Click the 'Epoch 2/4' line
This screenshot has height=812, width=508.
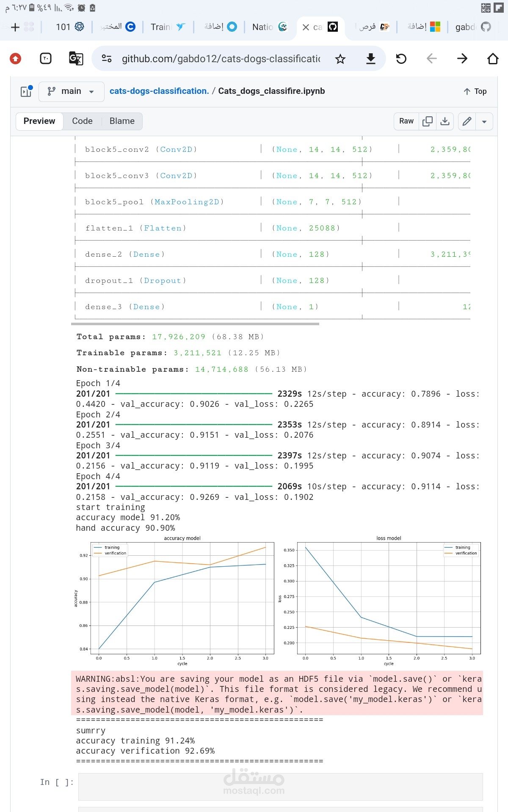(98, 414)
